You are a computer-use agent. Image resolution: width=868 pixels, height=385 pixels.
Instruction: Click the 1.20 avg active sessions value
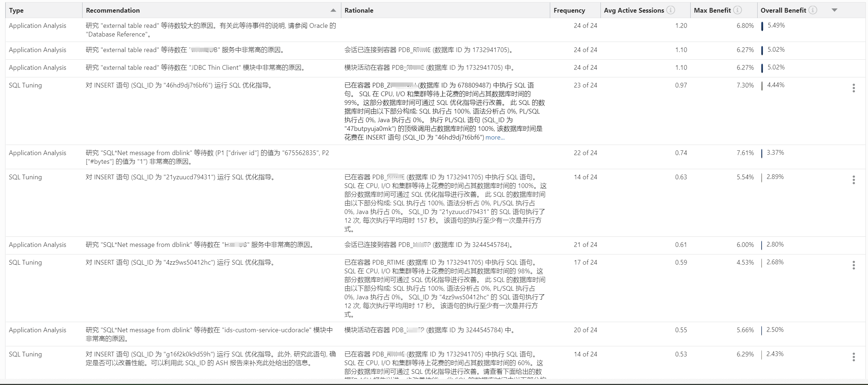tap(681, 26)
